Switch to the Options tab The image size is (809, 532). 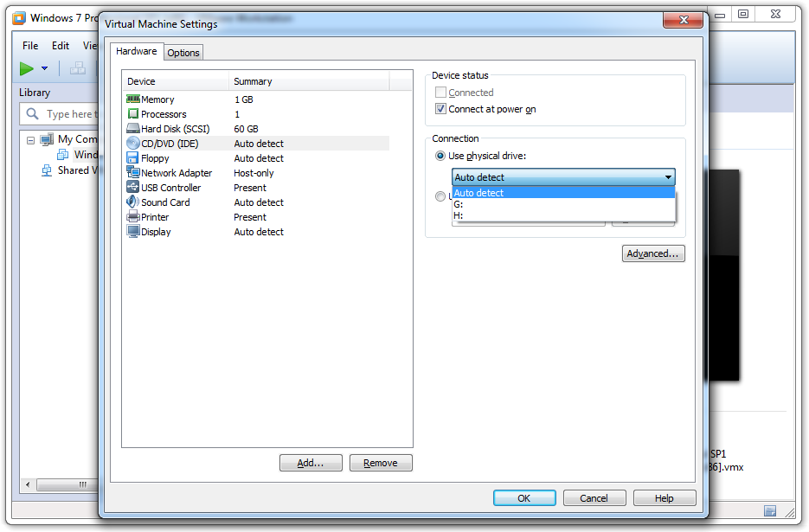pos(183,53)
